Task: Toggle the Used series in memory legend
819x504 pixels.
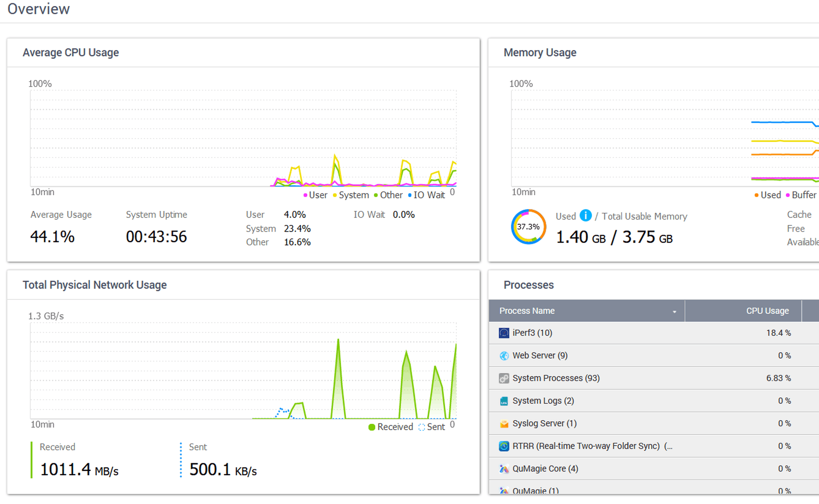Action: pyautogui.click(x=767, y=195)
